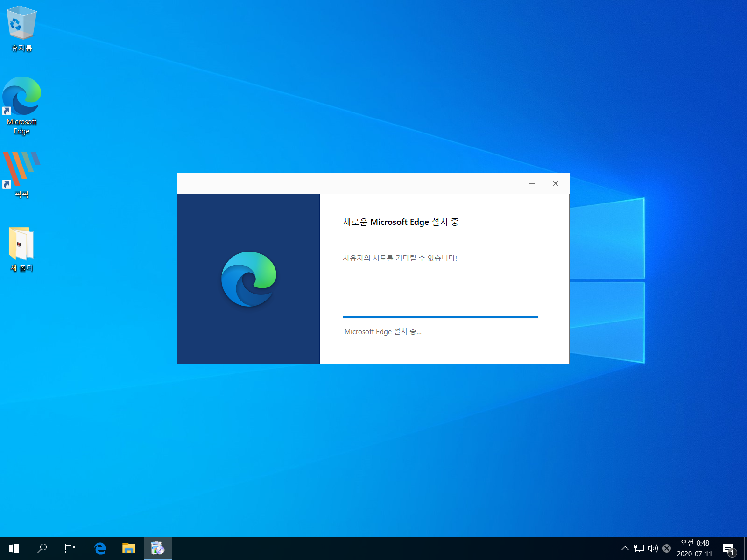This screenshot has width=747, height=560.
Task: Close the Edge installer window
Action: click(x=556, y=183)
